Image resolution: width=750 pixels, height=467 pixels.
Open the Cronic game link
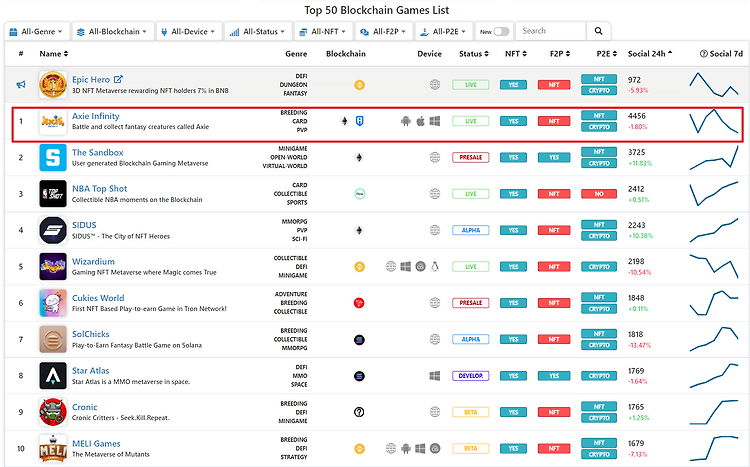click(85, 407)
